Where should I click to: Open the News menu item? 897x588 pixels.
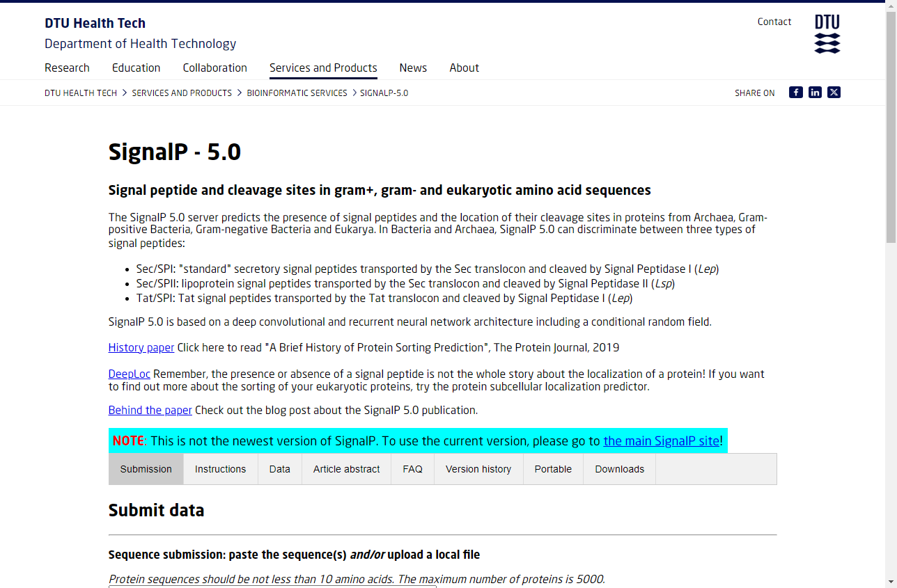click(413, 67)
